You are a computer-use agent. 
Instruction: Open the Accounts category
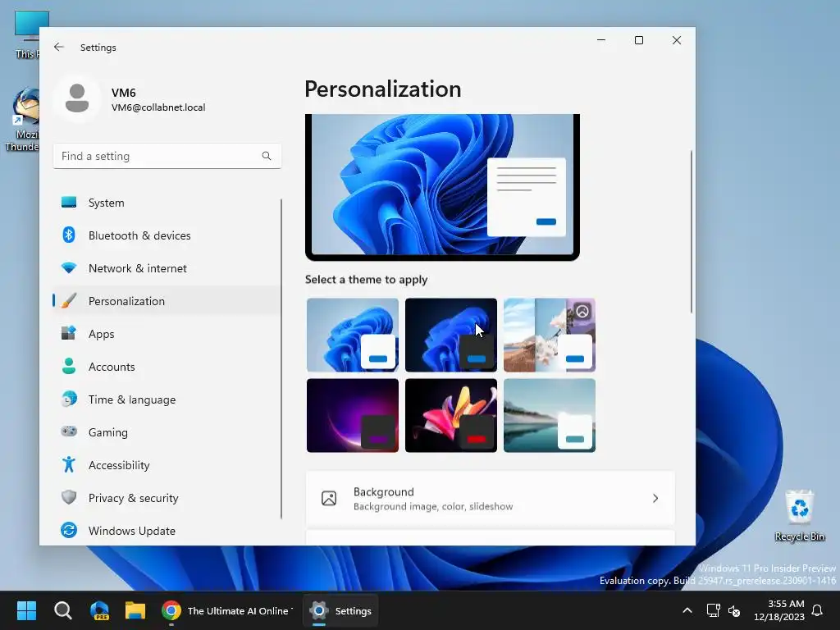167,367
